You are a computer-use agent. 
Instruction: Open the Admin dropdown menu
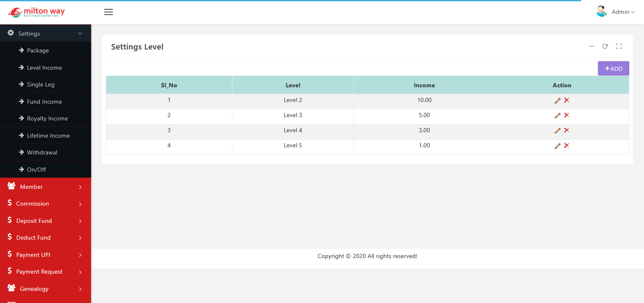pyautogui.click(x=623, y=12)
